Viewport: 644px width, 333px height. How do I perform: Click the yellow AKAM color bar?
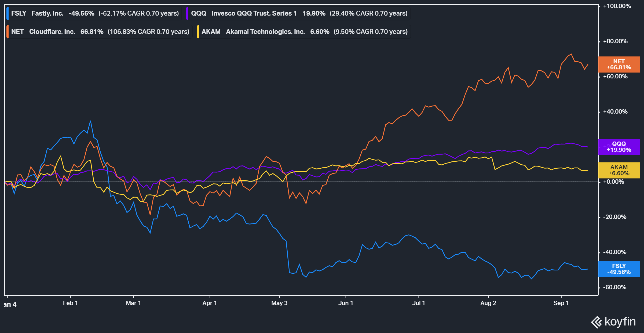click(x=198, y=32)
